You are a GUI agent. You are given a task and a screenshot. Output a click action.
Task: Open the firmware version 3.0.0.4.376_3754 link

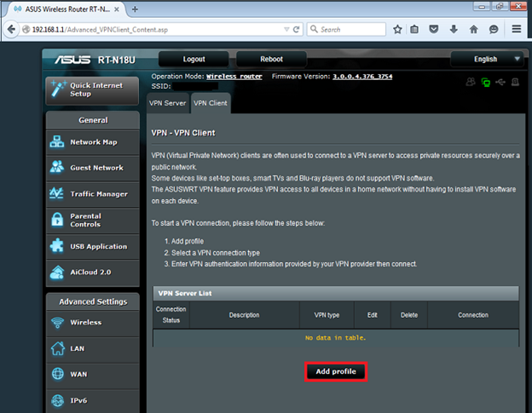coord(362,77)
